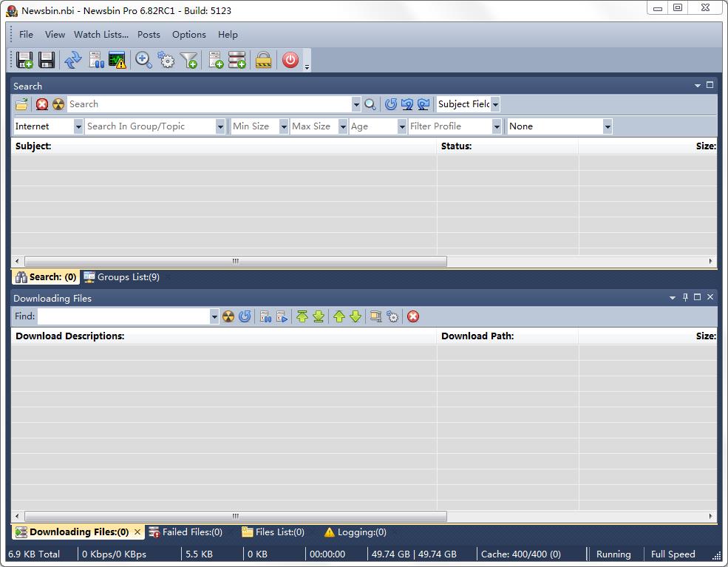Click the magnifying glass search-go icon
This screenshot has height=567, width=728.
[x=370, y=104]
